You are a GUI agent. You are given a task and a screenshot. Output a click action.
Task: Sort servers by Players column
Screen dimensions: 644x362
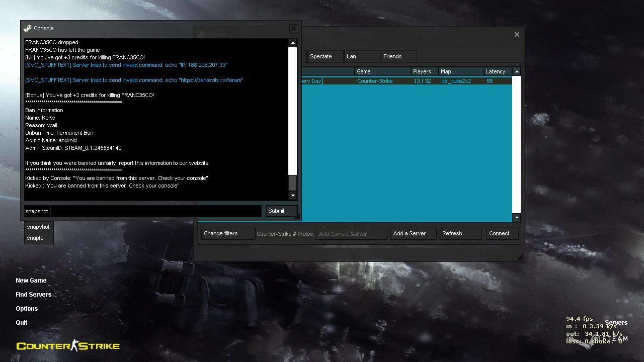click(x=425, y=71)
